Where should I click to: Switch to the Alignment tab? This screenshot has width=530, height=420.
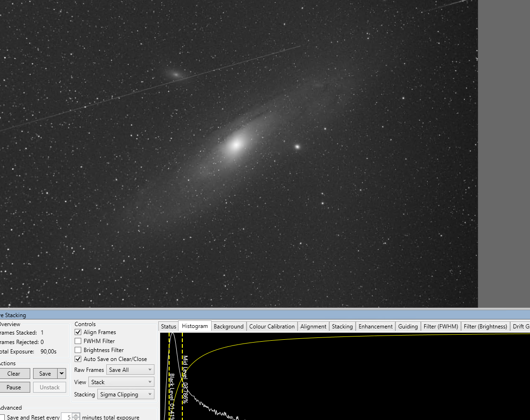(313, 327)
